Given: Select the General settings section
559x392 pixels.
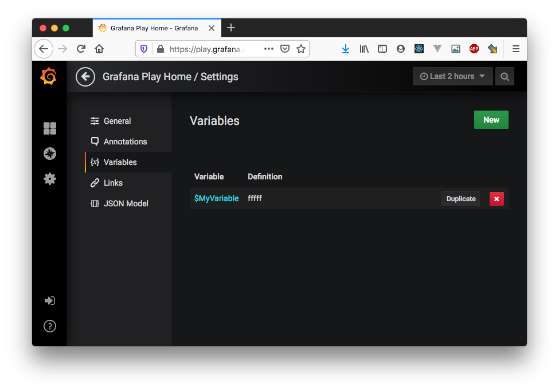Looking at the screenshot, I should pos(128,121).
